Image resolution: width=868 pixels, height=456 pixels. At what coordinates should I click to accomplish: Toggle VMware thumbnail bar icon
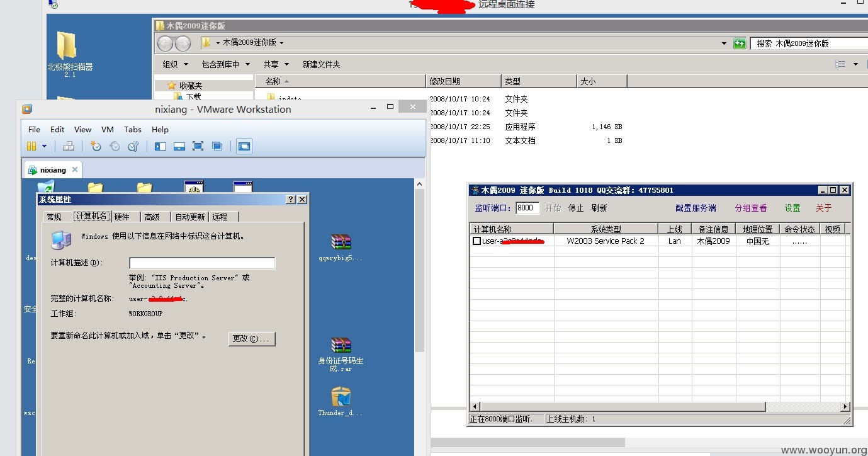(x=179, y=146)
